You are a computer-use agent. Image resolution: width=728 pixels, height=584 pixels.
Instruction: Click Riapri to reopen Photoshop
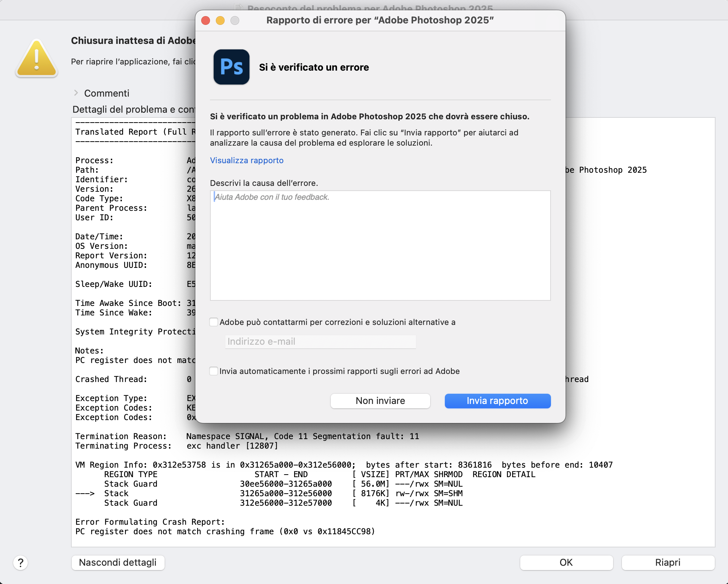[x=668, y=562]
